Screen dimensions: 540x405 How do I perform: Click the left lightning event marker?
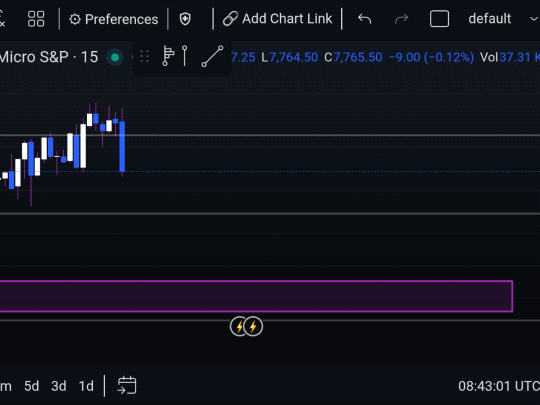[x=238, y=326]
